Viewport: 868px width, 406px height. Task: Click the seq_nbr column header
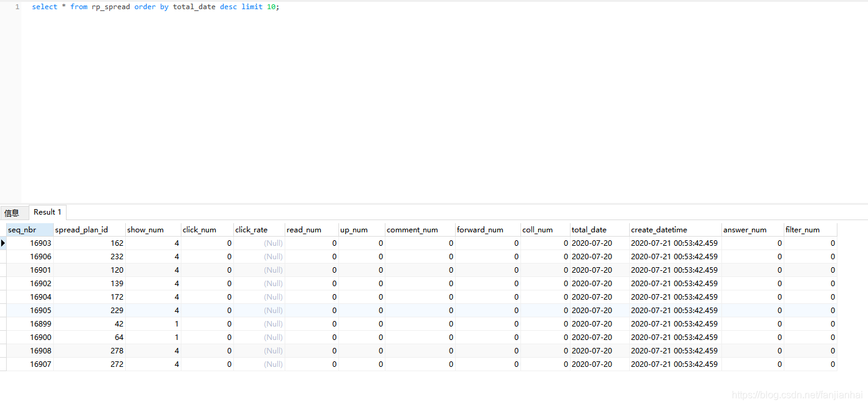(x=30, y=230)
